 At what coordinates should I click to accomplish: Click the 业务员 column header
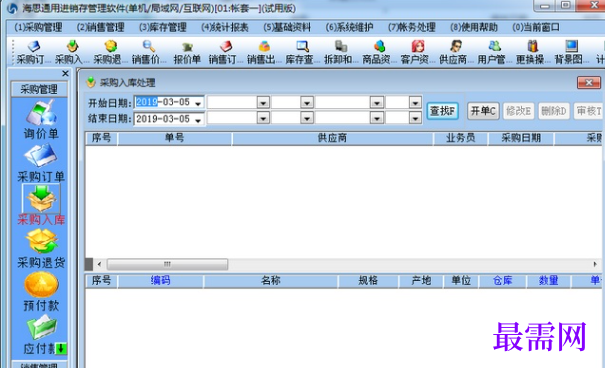tap(460, 138)
